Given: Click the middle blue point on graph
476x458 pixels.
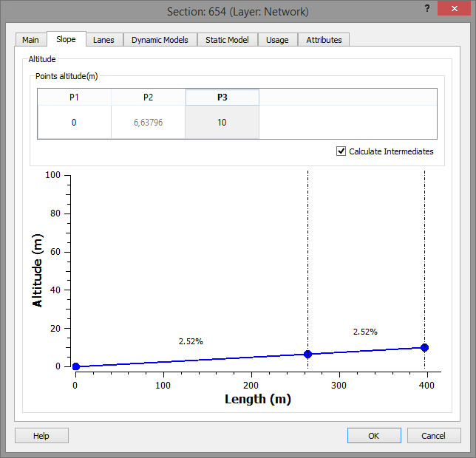Looking at the screenshot, I should point(308,354).
